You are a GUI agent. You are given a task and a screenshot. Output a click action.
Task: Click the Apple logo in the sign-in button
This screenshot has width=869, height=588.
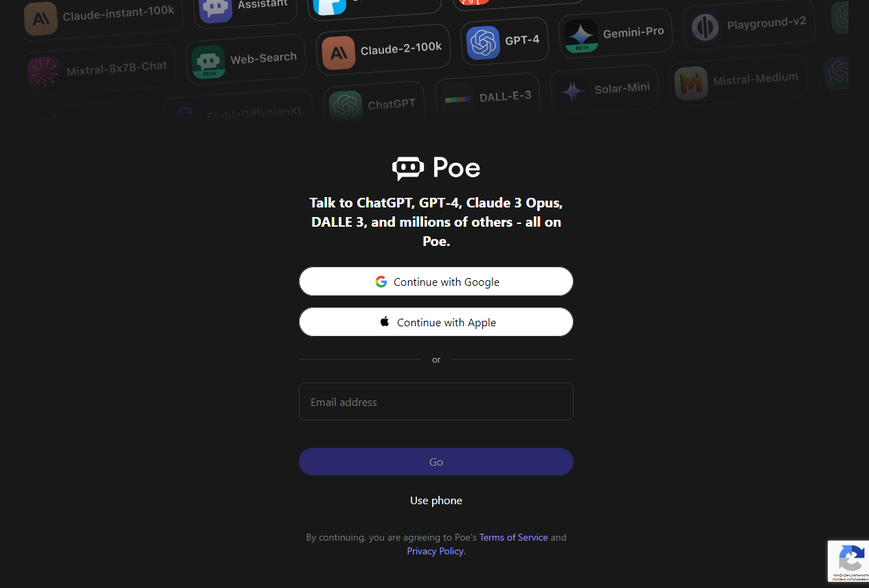coord(385,321)
